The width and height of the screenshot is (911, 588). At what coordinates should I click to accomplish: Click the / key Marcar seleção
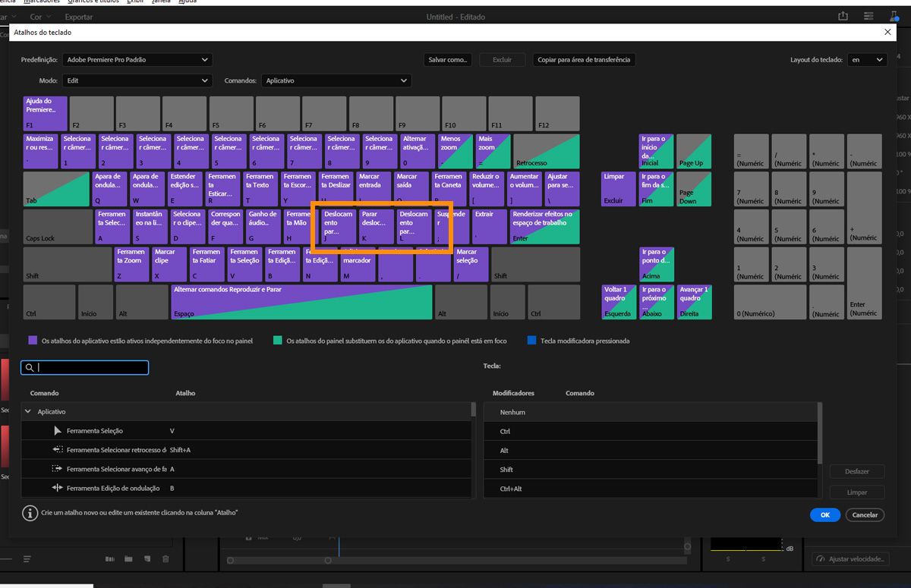471,264
